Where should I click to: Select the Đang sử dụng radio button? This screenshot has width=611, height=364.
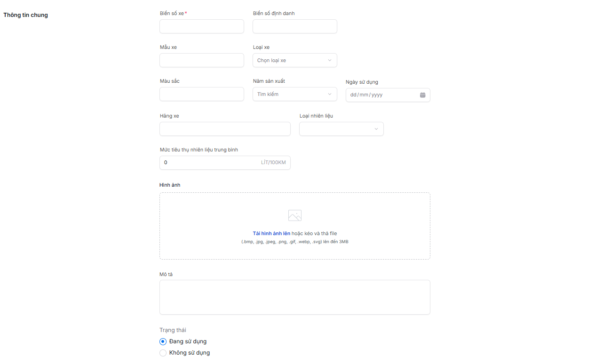coord(163,341)
